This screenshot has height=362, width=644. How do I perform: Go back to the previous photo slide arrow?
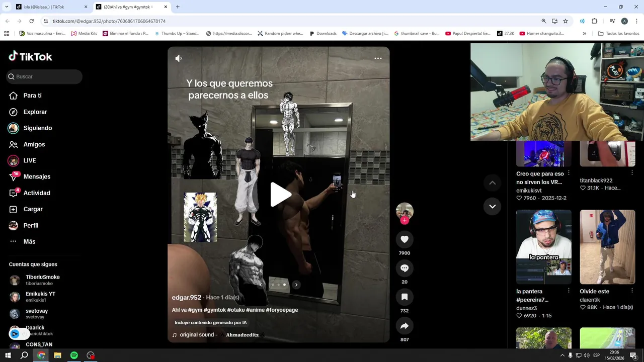(261, 285)
